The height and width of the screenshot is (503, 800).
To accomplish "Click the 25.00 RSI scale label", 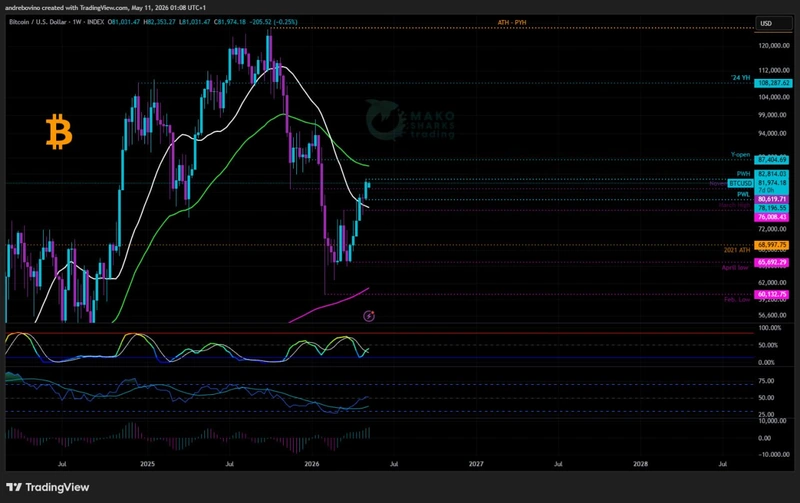I will point(766,414).
